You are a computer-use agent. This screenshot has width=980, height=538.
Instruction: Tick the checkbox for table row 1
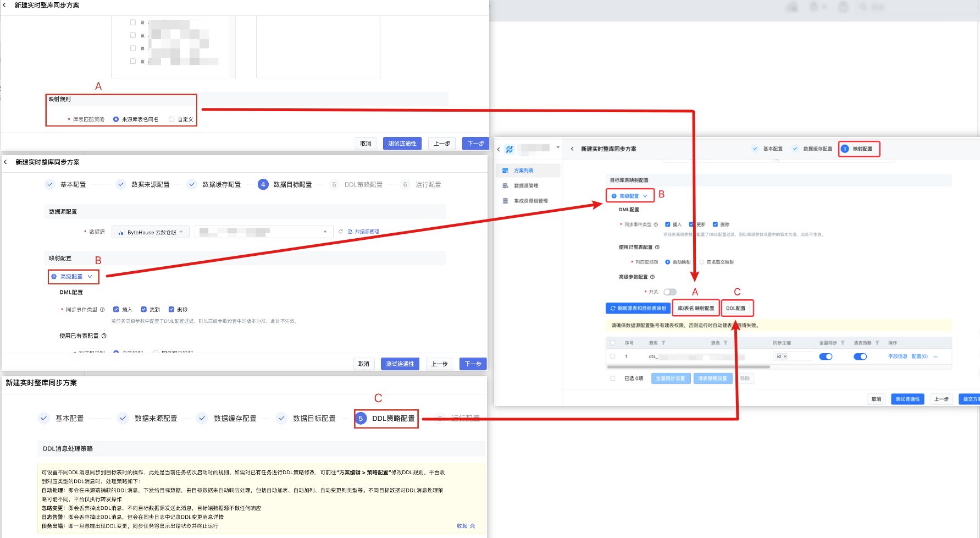(x=613, y=356)
